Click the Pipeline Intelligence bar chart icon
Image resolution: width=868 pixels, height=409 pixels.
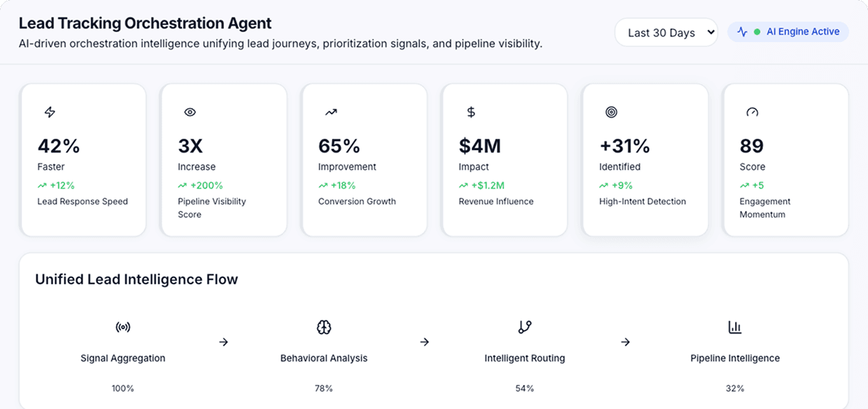tap(734, 326)
